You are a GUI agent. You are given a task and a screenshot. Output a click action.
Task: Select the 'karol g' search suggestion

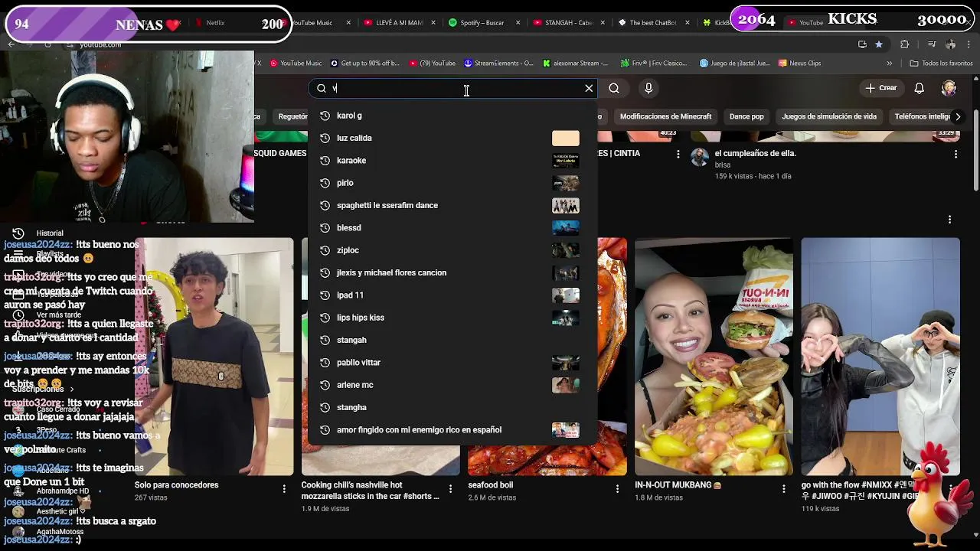tap(452, 116)
